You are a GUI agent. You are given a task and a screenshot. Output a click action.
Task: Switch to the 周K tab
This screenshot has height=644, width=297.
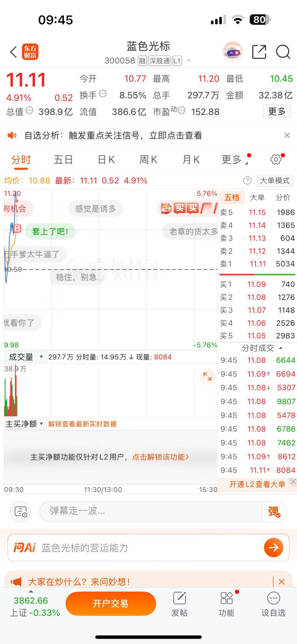pos(148,159)
